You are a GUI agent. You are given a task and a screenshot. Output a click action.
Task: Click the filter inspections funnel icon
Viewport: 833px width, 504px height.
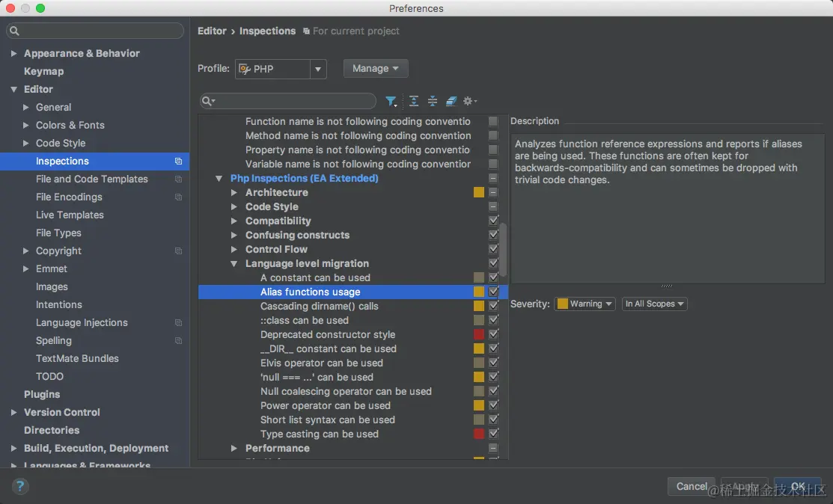click(391, 101)
